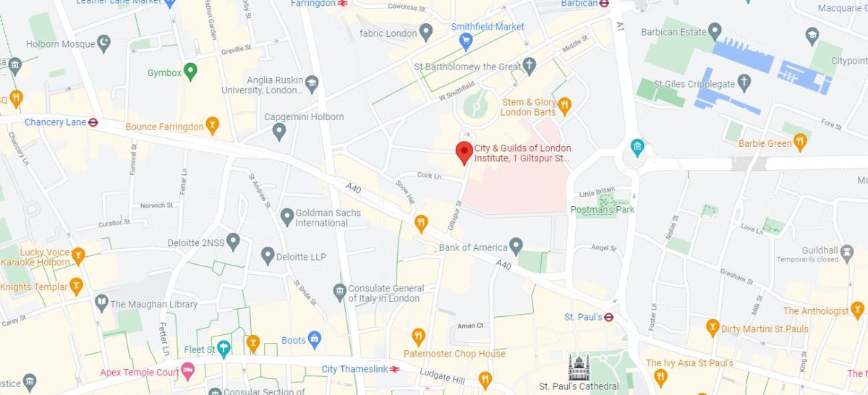The image size is (868, 395).
Task: Click the Bank of America marker pin
Action: (x=516, y=247)
